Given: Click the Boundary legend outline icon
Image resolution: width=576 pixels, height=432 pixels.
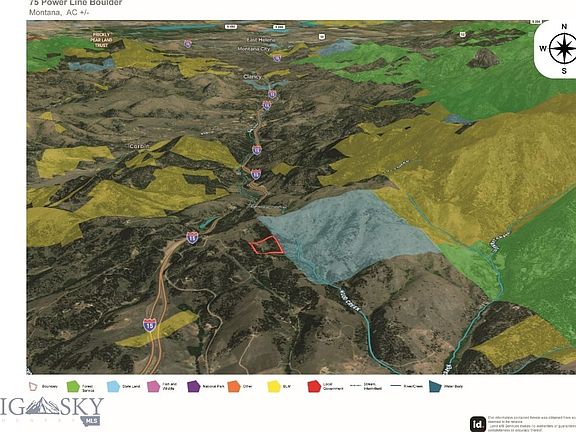Looking at the screenshot, I should [x=33, y=386].
